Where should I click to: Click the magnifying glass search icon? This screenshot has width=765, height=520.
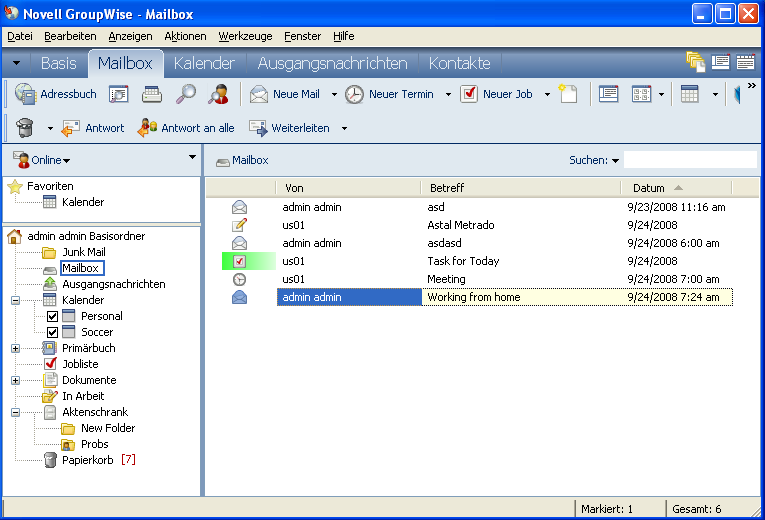186,94
